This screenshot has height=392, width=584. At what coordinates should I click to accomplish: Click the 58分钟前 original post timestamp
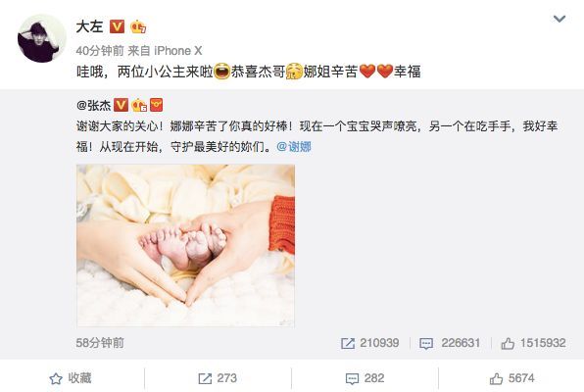[x=100, y=343]
